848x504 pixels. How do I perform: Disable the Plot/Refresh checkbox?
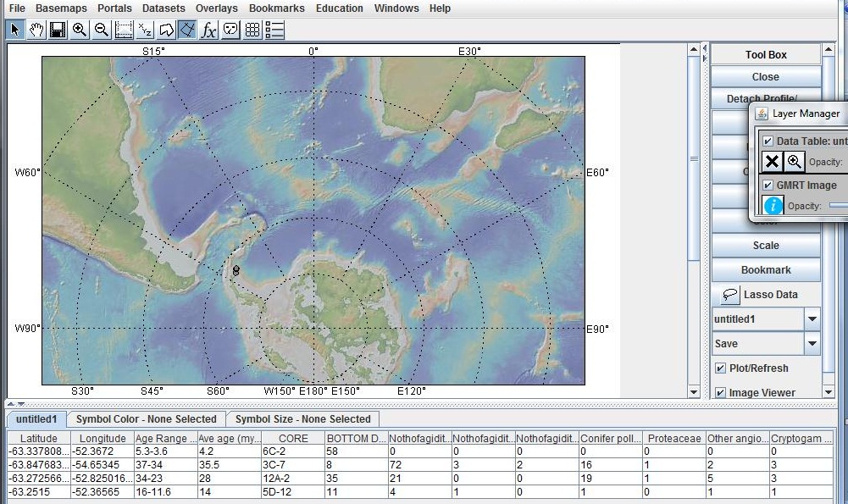pyautogui.click(x=721, y=368)
